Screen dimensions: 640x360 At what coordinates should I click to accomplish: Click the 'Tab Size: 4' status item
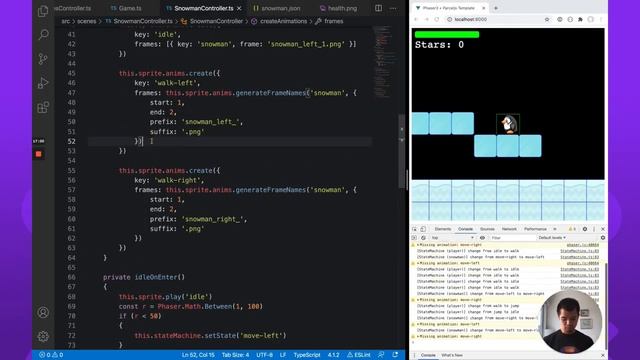point(236,355)
